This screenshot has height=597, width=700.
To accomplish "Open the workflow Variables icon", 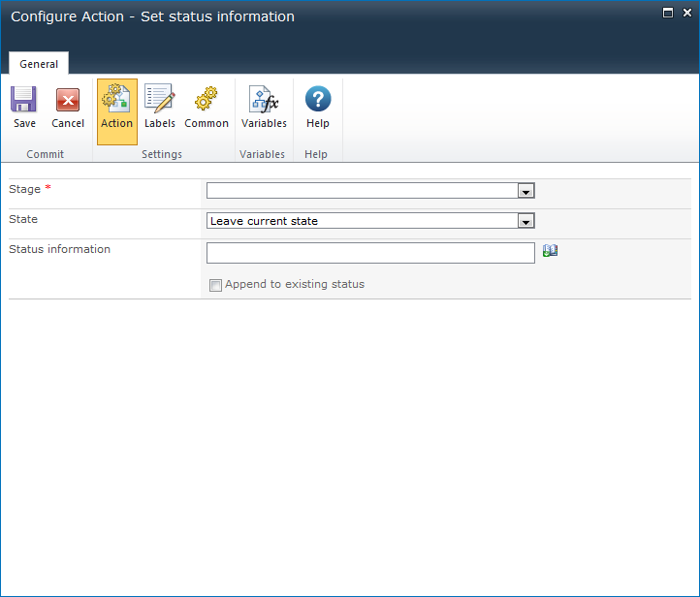I will point(264,101).
